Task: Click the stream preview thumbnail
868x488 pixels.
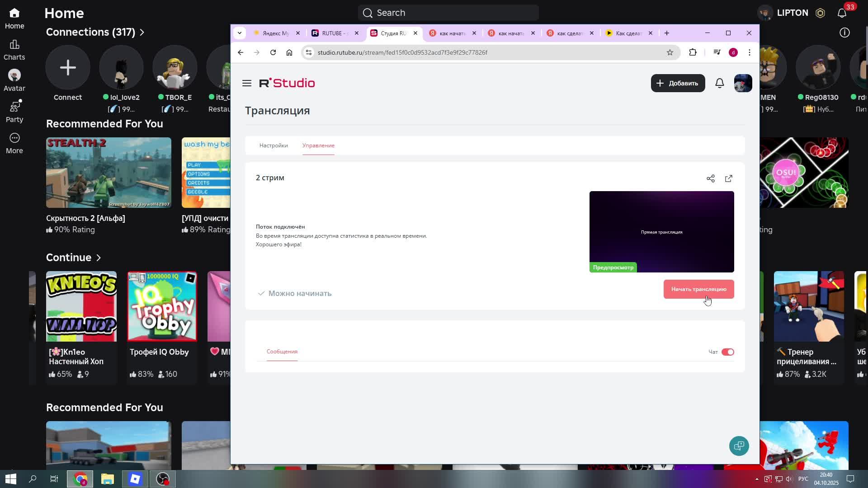Action: [661, 231]
